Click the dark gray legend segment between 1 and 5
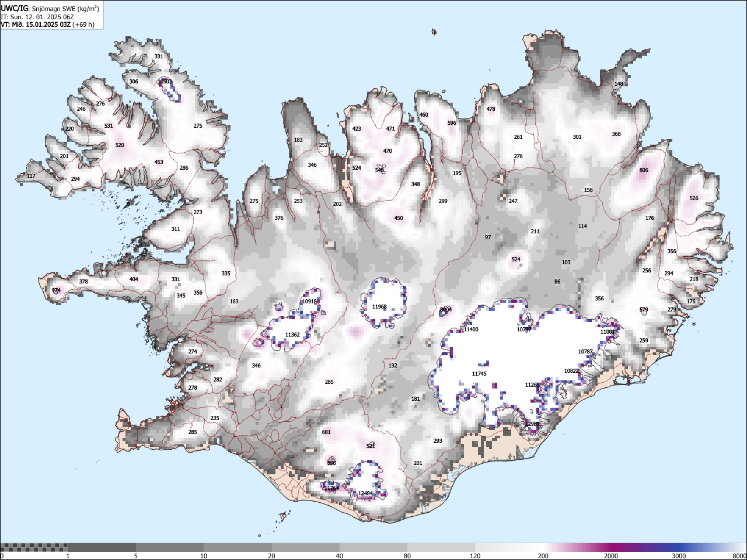Image resolution: width=747 pixels, height=560 pixels. tap(102, 547)
